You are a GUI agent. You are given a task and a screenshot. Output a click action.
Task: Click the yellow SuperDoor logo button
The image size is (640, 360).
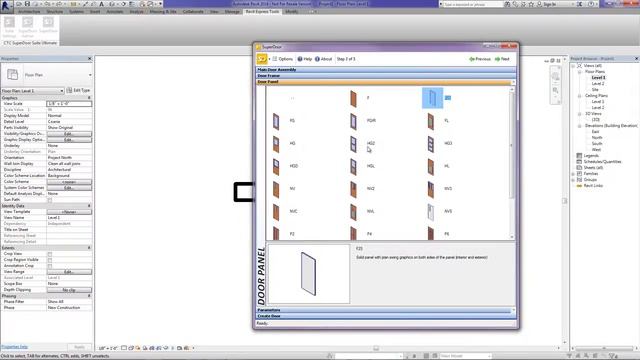[x=262, y=59]
